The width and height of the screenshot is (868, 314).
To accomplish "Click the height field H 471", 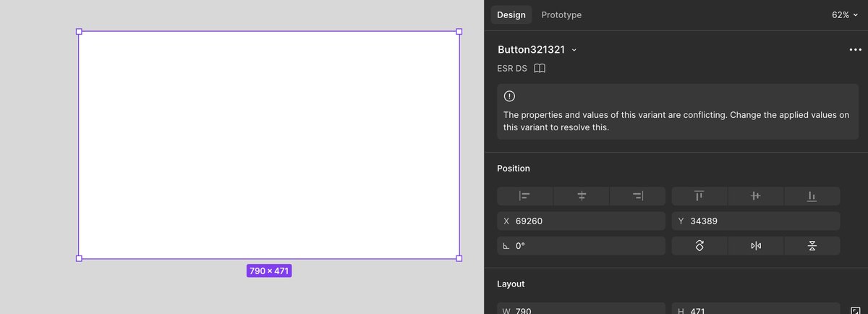I will click(756, 309).
